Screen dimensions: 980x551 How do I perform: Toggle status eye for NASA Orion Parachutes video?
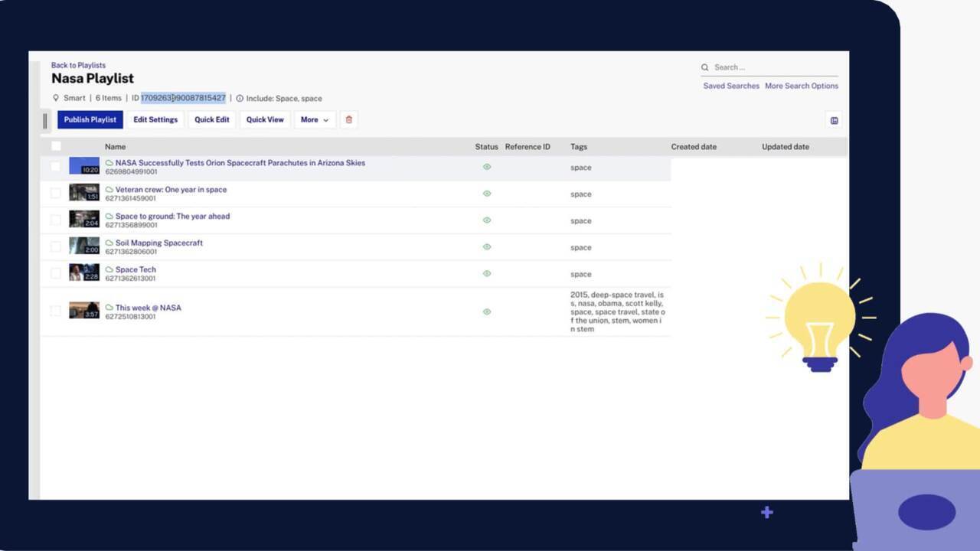click(x=487, y=167)
